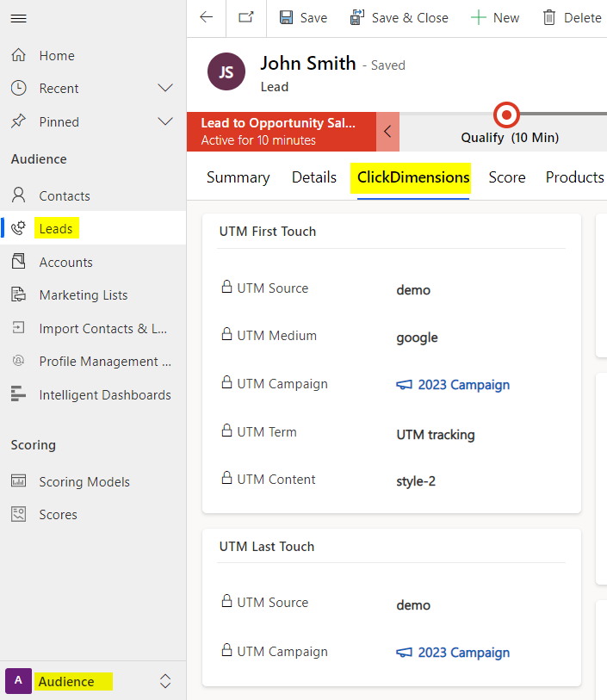Click the UTM Last Touch section heading
Screen dimensions: 607x700
(266, 547)
